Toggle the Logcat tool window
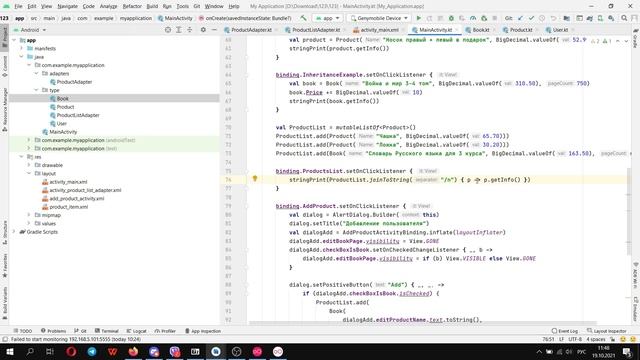640x360 pixels. pyautogui.click(x=136, y=331)
